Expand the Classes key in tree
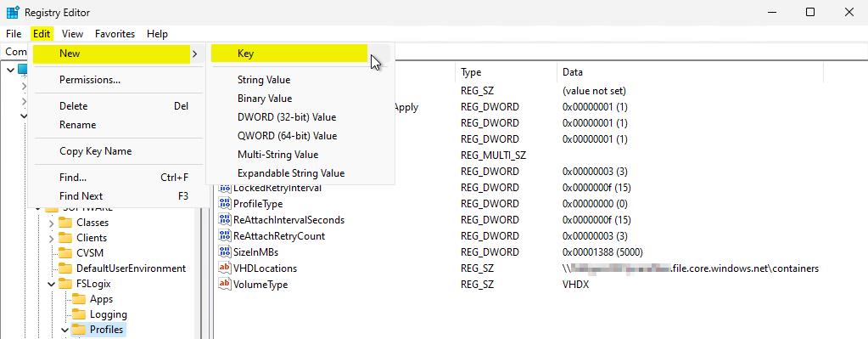The image size is (868, 339). click(x=52, y=223)
